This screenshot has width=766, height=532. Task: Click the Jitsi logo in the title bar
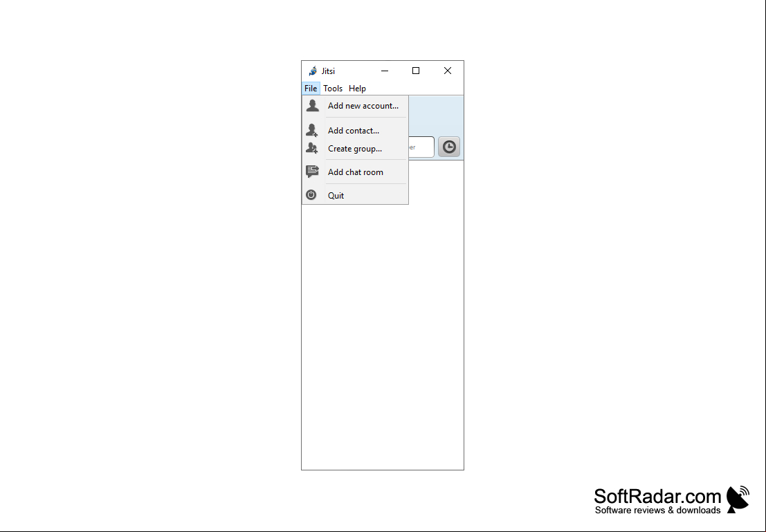pos(313,71)
